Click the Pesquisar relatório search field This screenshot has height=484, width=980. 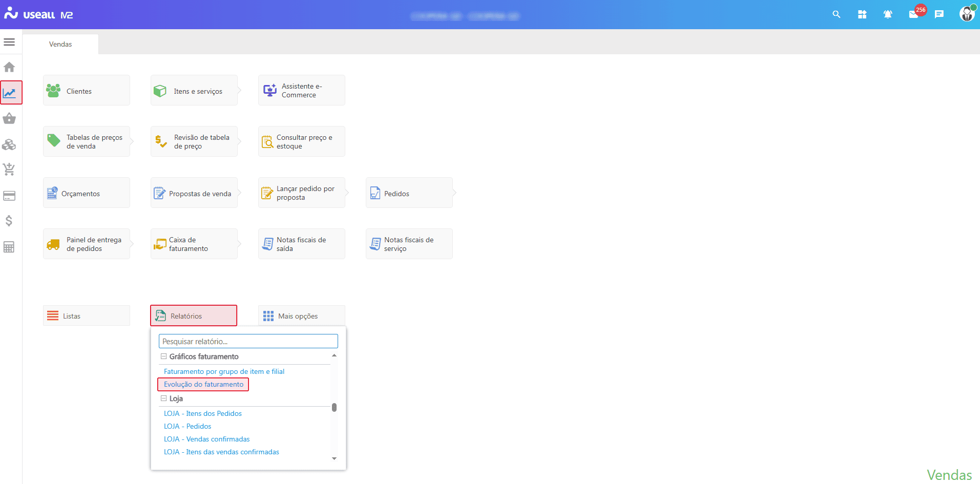point(248,341)
